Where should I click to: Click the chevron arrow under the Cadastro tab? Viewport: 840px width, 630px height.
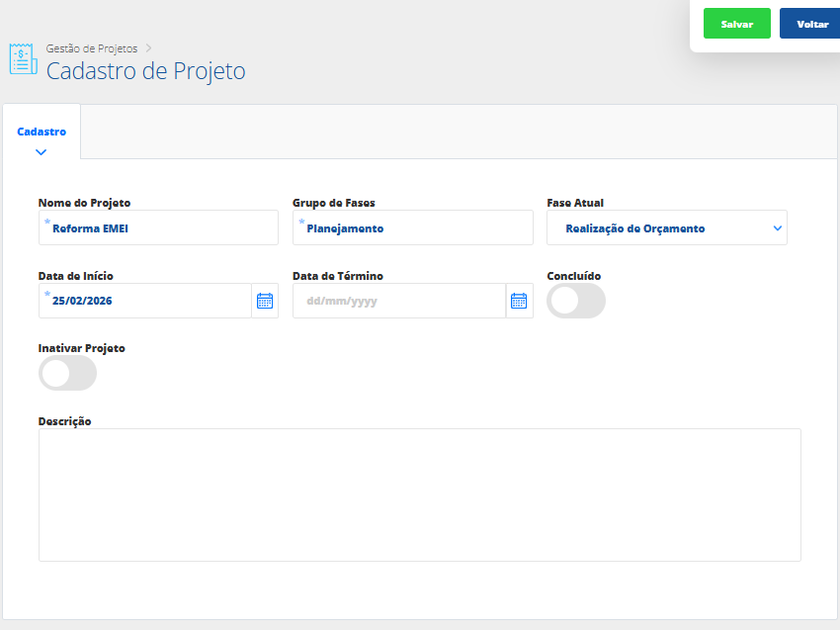[41, 152]
